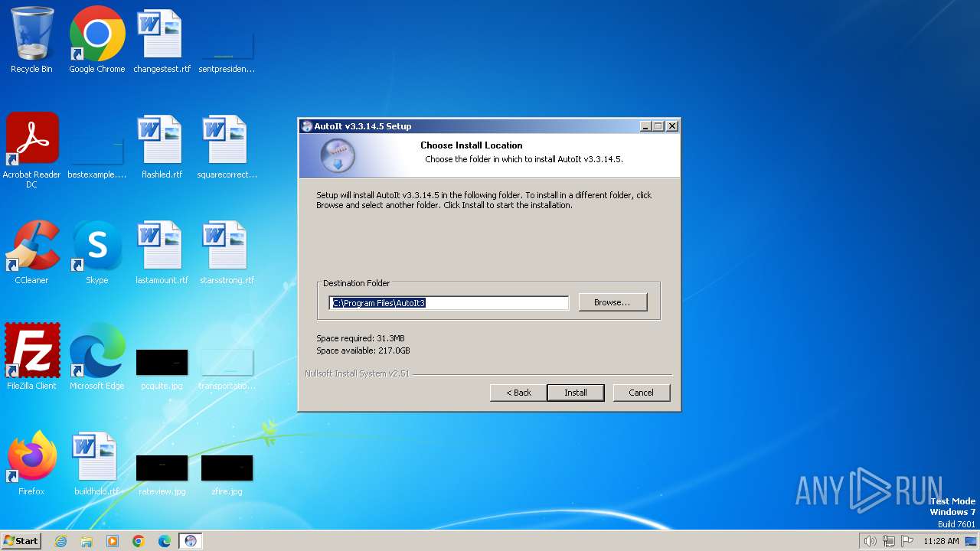
Task: Open the volume tray icon
Action: (870, 541)
